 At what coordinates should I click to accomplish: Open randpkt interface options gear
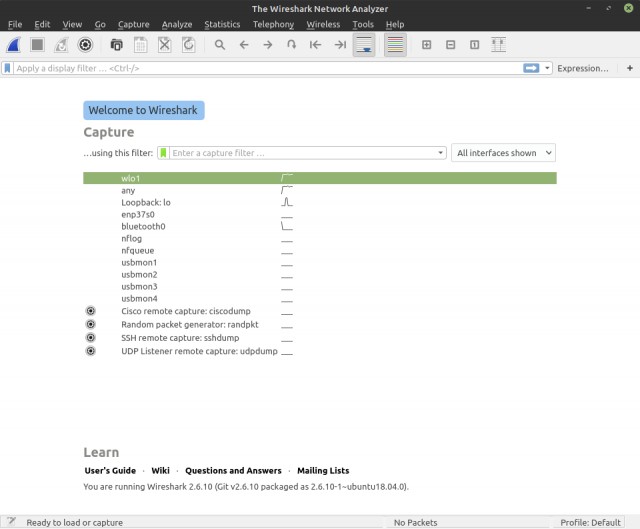coord(91,325)
